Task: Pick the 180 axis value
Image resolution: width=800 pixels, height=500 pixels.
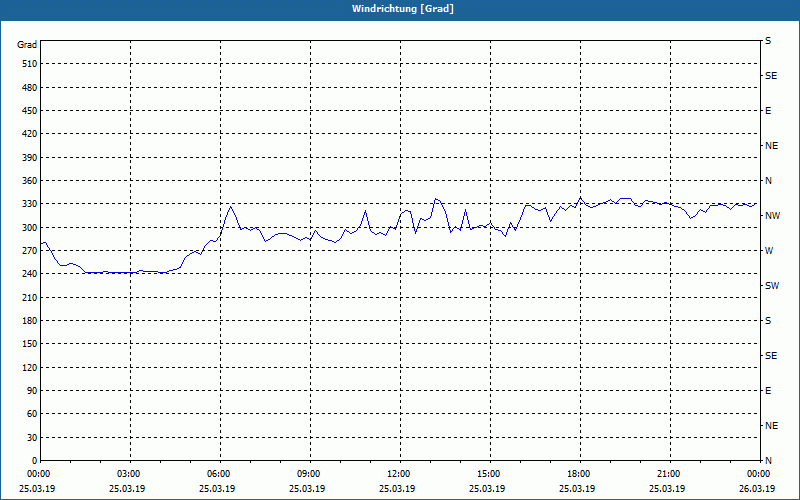Action: 30,321
